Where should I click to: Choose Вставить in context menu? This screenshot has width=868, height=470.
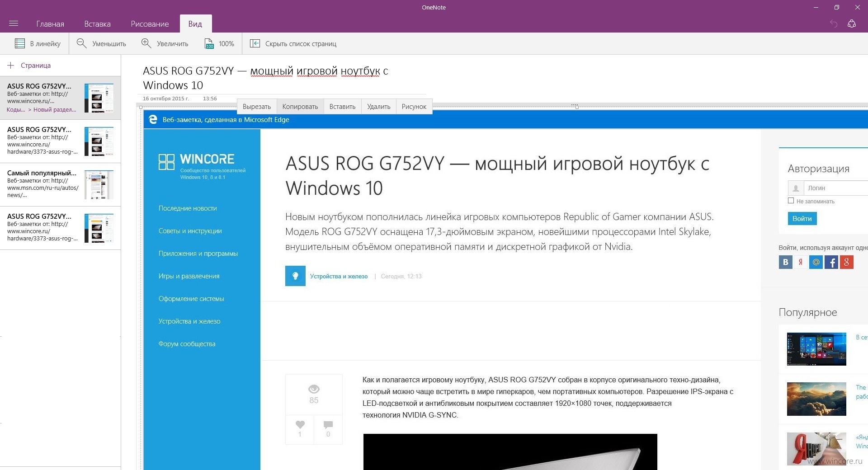342,107
